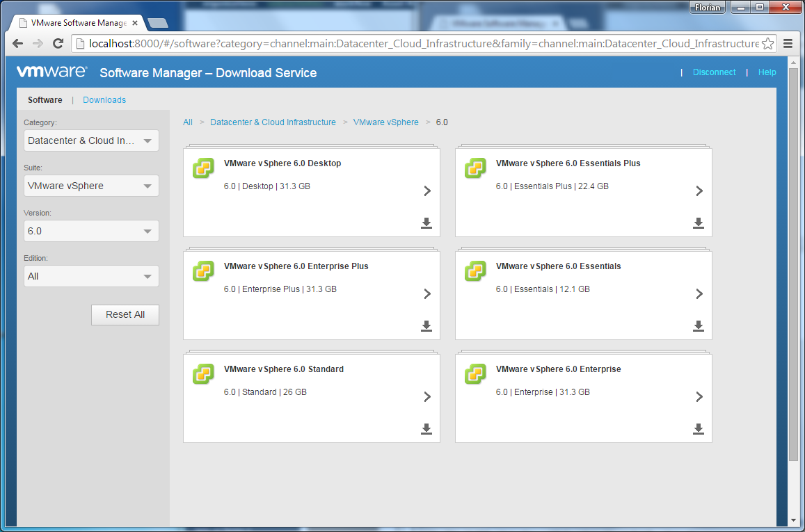The image size is (805, 532).
Task: Open details arrow for vSphere 6.0 Desktop
Action: [427, 191]
